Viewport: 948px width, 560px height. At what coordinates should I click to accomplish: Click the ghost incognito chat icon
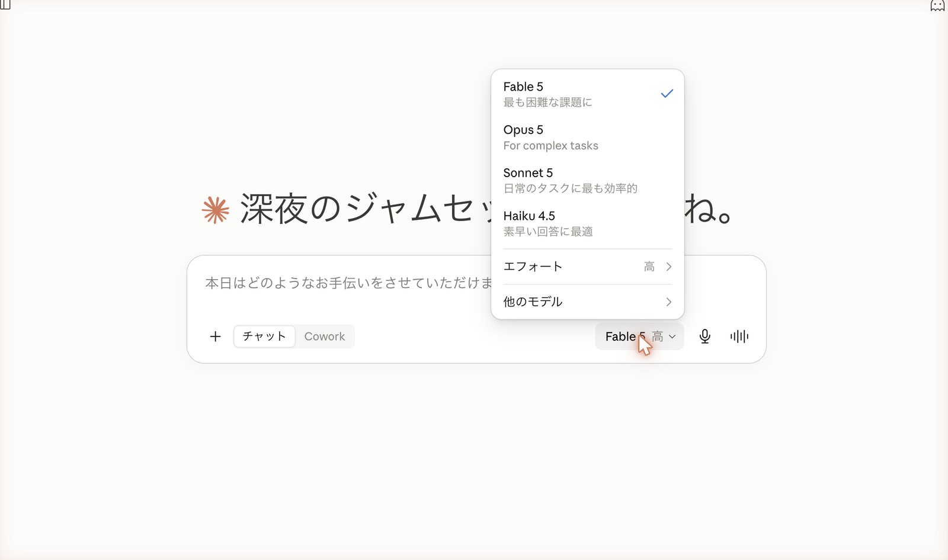pyautogui.click(x=937, y=5)
